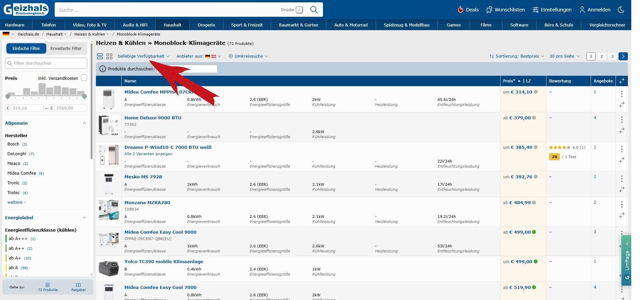This screenshot has width=644, height=300.
Task: Click the search magnifier icon
Action: [x=314, y=10]
